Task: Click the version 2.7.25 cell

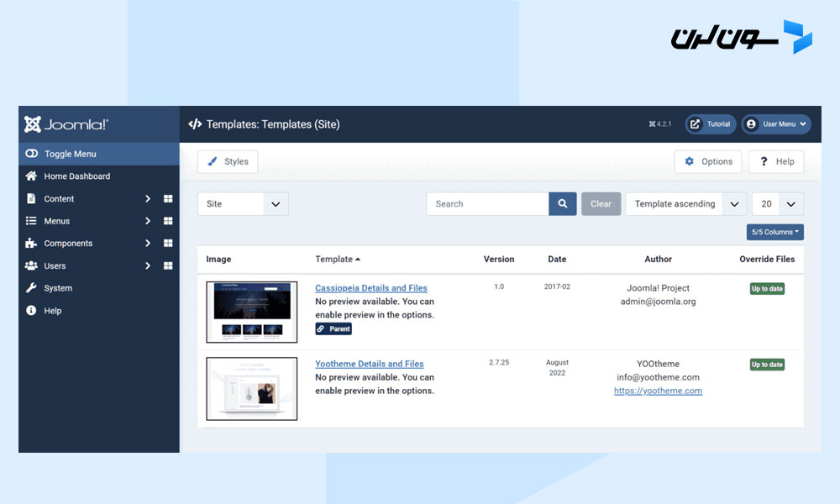Action: (499, 363)
